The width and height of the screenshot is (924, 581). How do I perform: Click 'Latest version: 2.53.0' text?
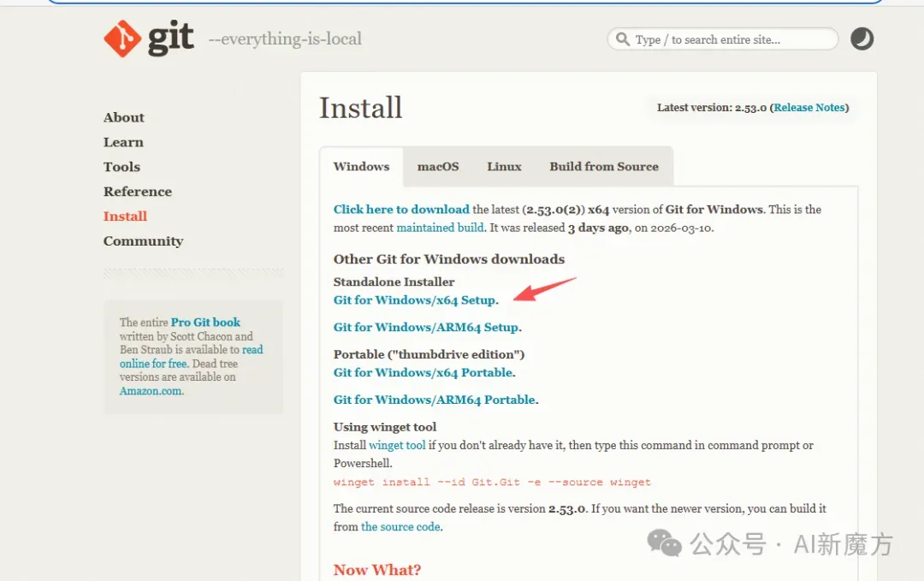(x=712, y=108)
